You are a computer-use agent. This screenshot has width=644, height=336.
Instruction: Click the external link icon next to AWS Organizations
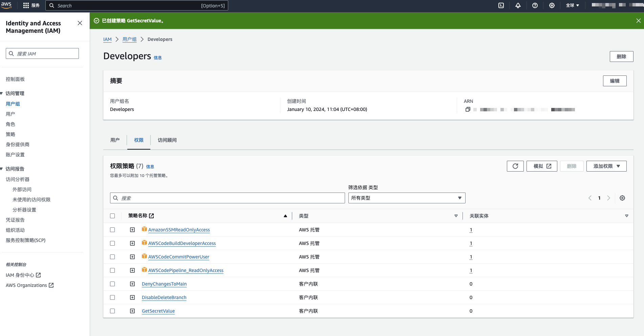(x=51, y=285)
